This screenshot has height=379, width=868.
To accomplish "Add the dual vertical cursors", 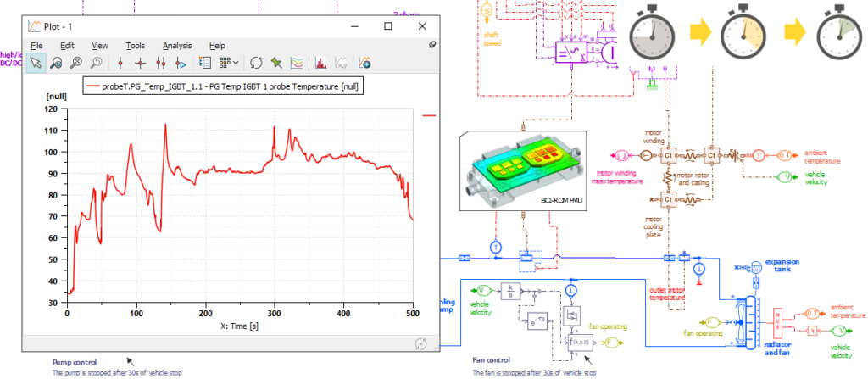I will coord(160,63).
